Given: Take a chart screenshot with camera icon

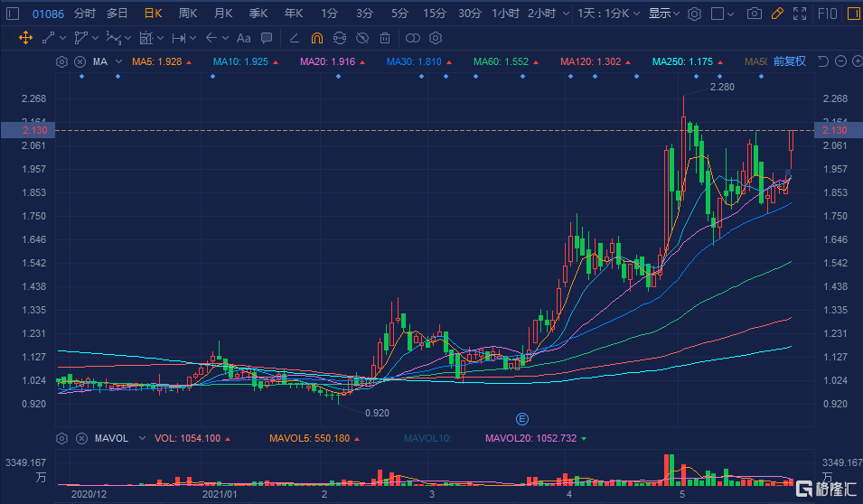Looking at the screenshot, I should coord(753,14).
